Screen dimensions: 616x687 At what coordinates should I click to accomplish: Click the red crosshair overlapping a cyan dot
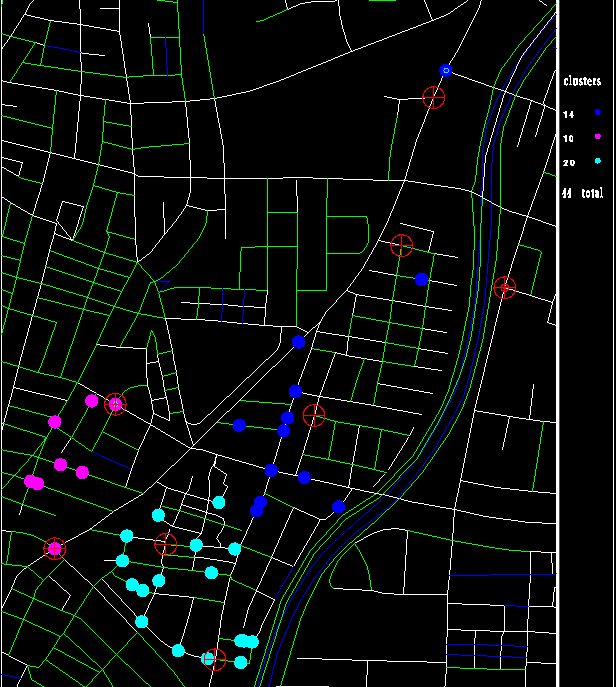(215, 659)
